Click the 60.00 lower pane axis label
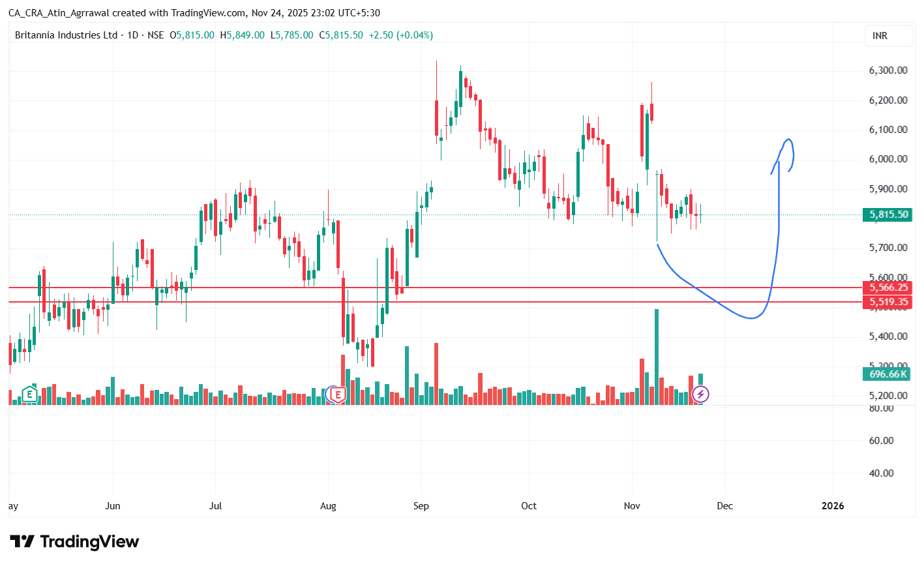This screenshot has width=924, height=566. (882, 441)
